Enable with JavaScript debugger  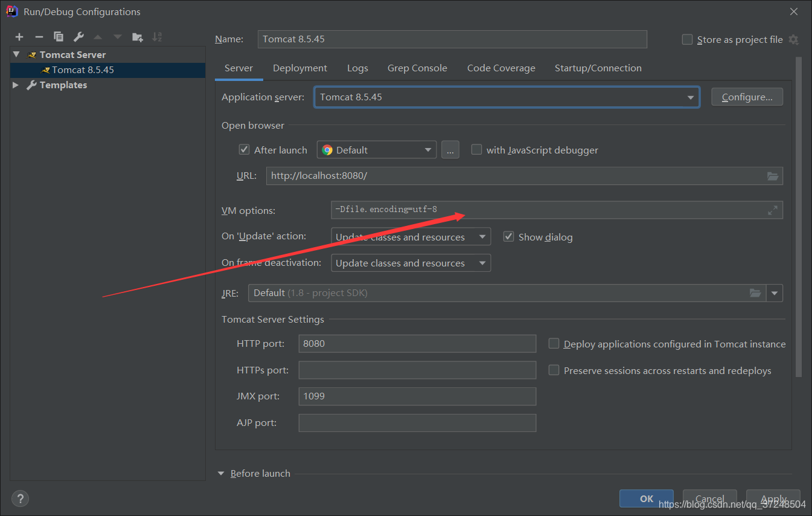pyautogui.click(x=476, y=149)
